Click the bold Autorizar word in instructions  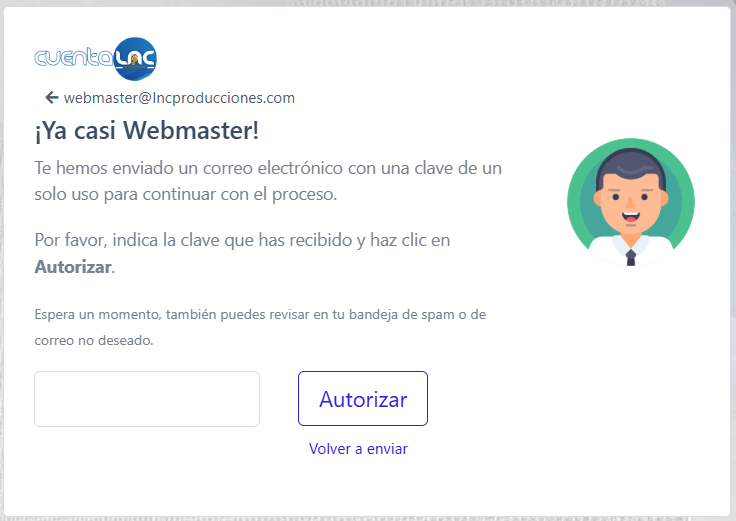click(73, 267)
